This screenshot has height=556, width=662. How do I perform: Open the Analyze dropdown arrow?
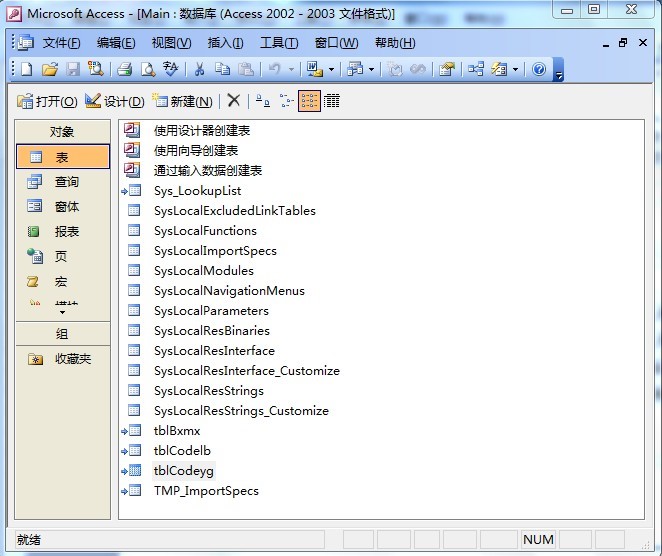[x=372, y=69]
